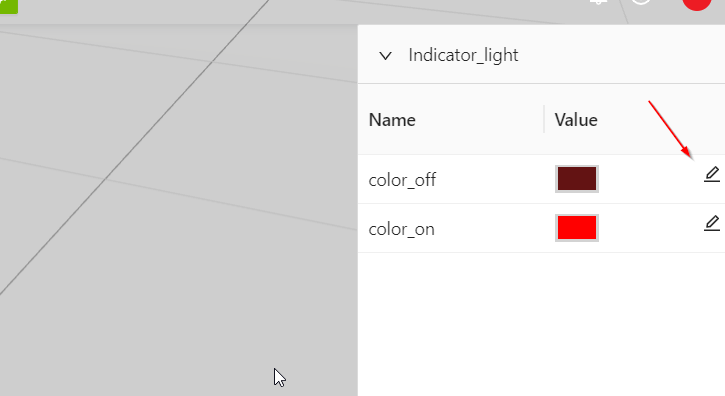The image size is (725, 396).
Task: Edit the color_off value with pencil icon
Action: point(712,174)
